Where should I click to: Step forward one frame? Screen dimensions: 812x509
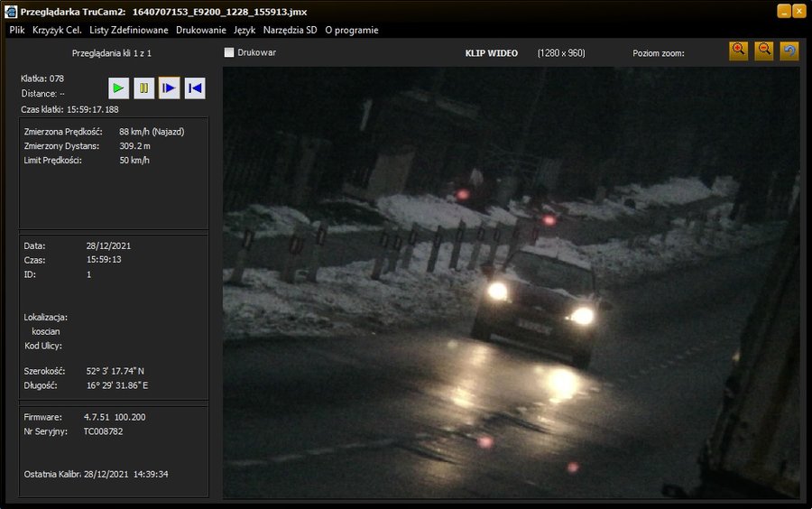(169, 88)
